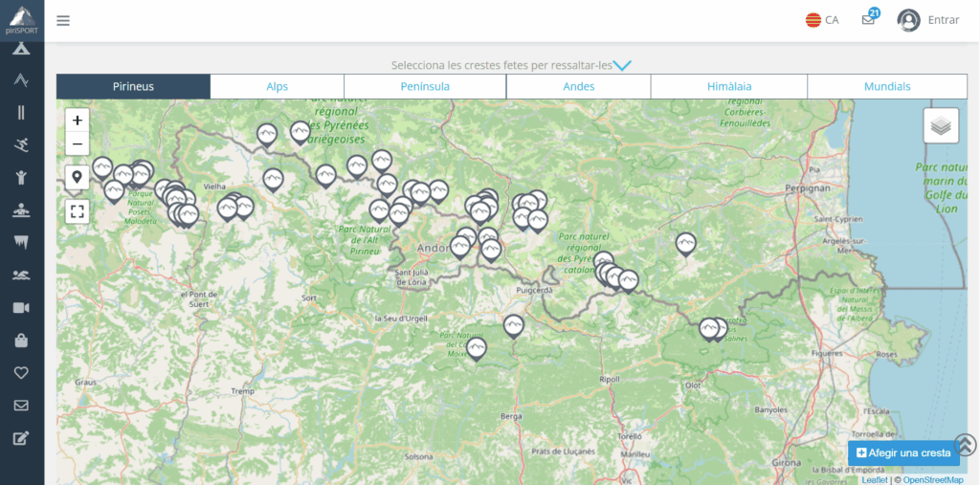This screenshot has height=485, width=980.
Task: Click the Ripoll label on map
Action: [x=609, y=380]
